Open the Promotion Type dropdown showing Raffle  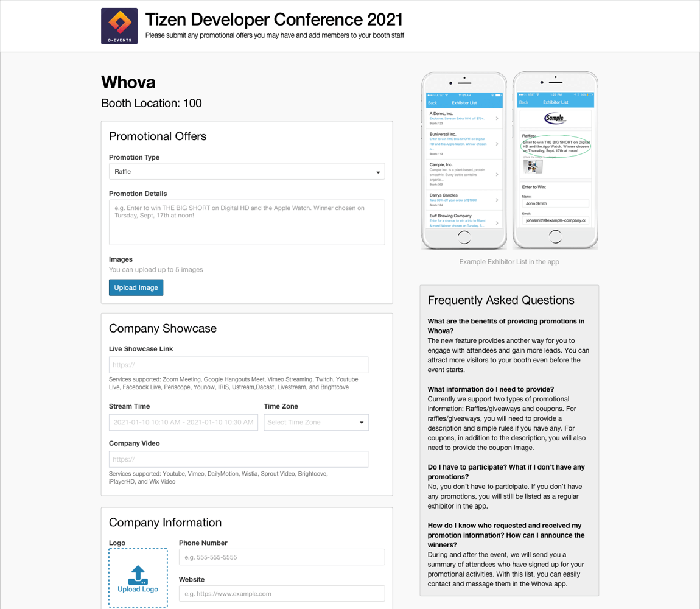coord(247,172)
